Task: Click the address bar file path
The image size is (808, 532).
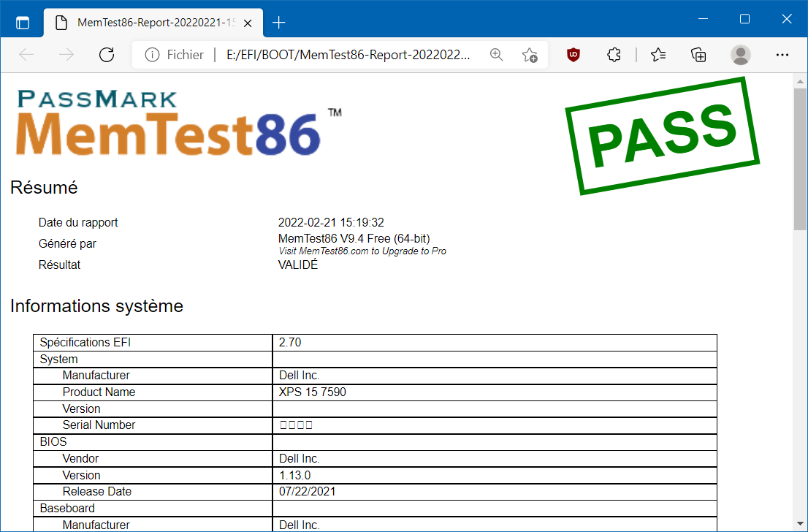Action: (348, 55)
